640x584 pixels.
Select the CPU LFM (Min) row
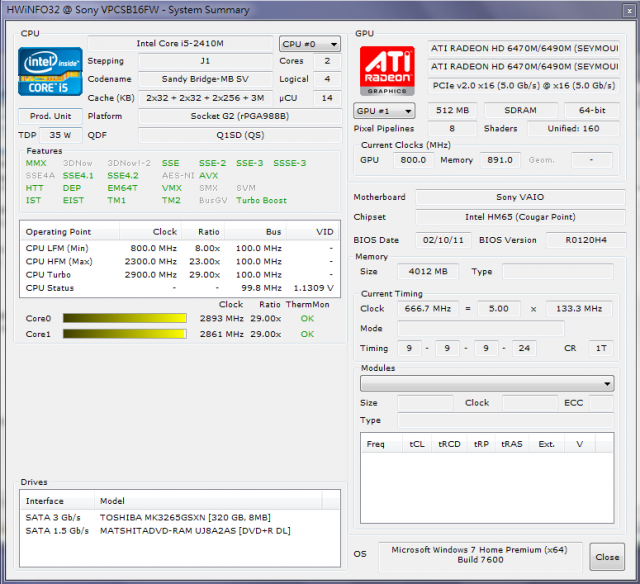[180, 248]
